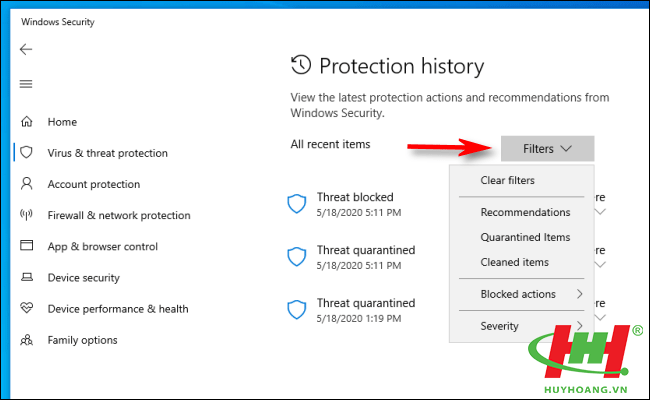
Task: Select Quarantined Items filter
Action: pos(525,237)
